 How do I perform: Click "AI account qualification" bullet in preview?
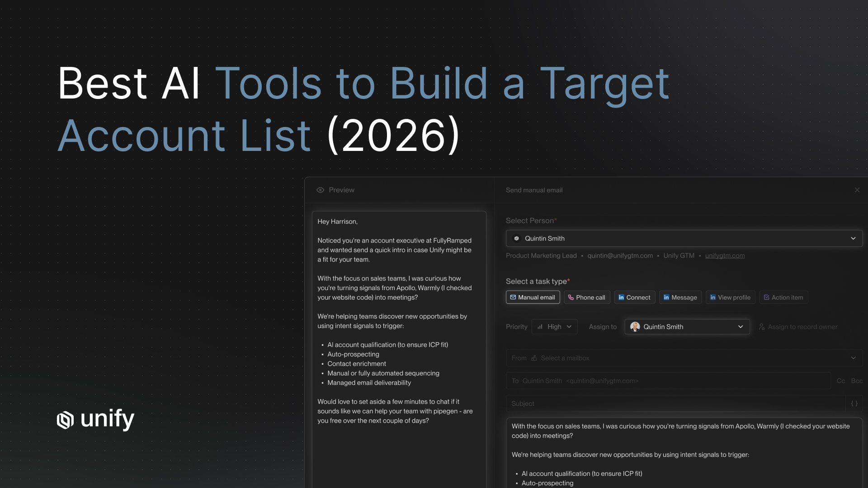[x=387, y=345]
